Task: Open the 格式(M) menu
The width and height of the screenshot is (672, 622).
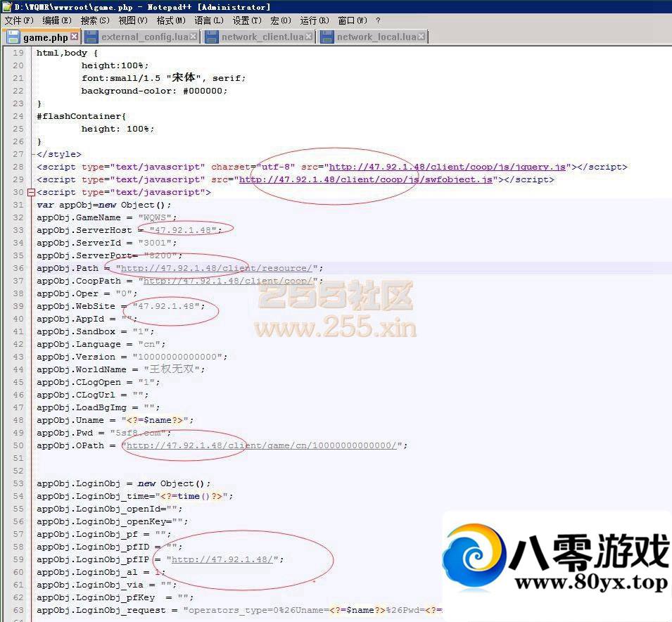Action: 171,20
